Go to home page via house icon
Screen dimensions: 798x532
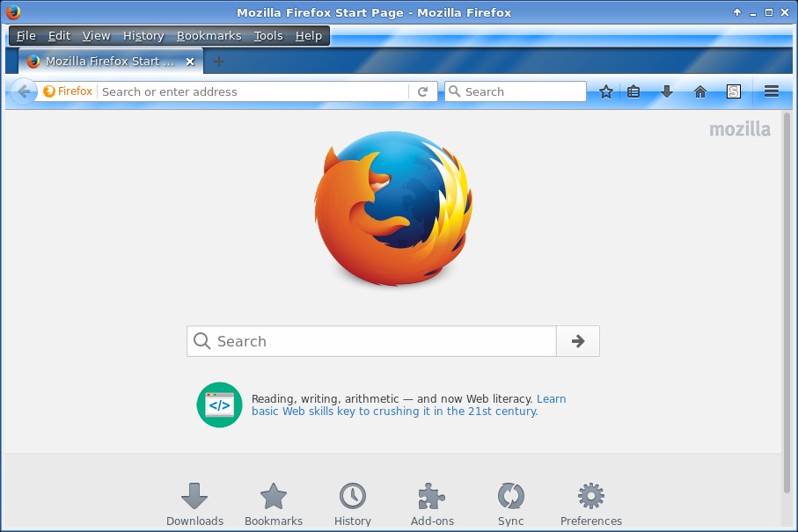[x=700, y=91]
